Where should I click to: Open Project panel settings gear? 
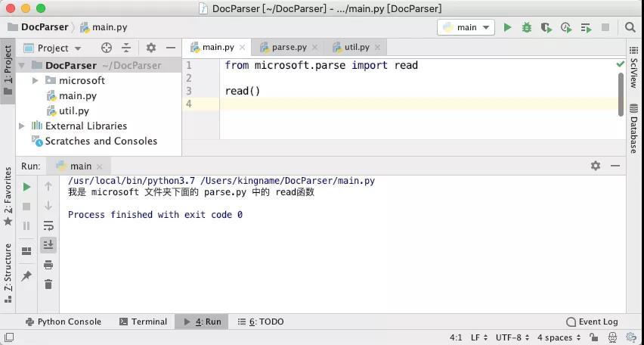(151, 48)
